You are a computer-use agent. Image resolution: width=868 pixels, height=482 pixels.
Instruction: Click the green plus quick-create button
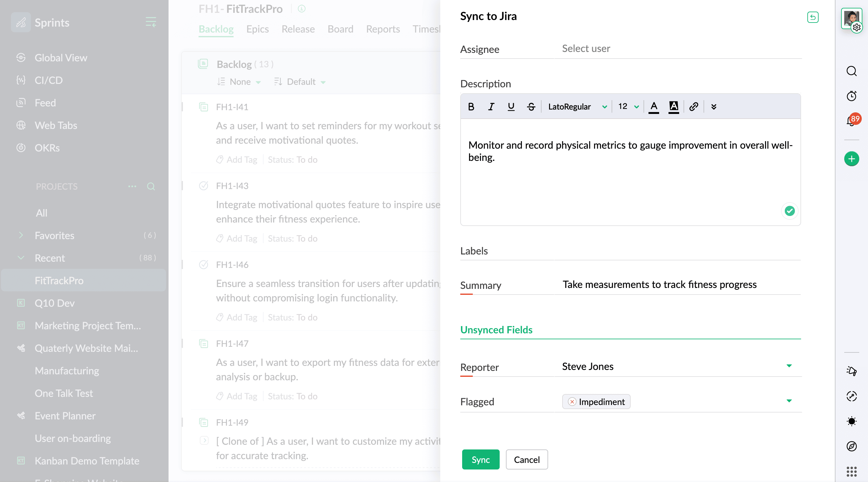(x=851, y=159)
